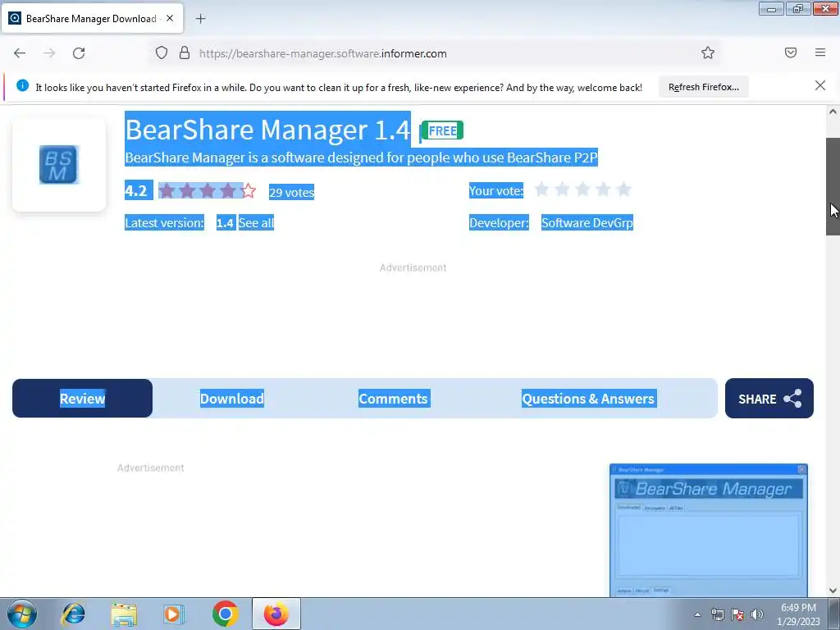This screenshot has height=630, width=840.
Task: Switch to the Download tab
Action: point(232,399)
